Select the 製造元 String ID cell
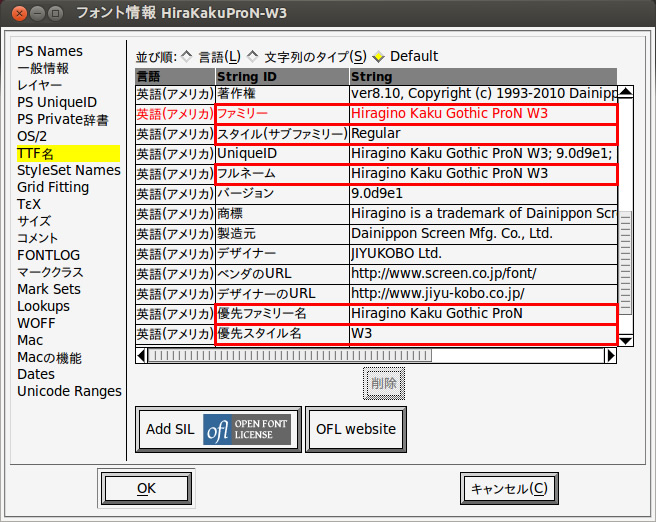 (x=282, y=234)
